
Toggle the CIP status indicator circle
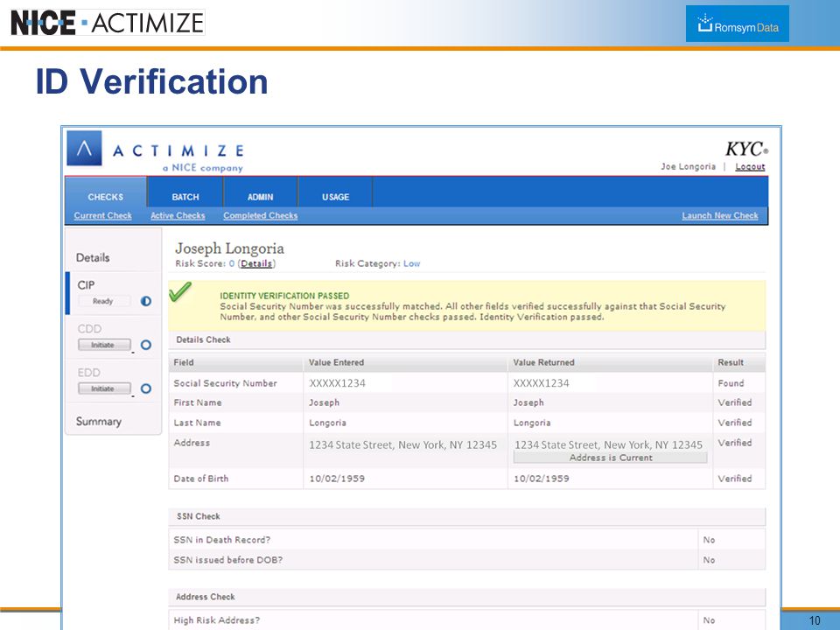[x=146, y=301]
